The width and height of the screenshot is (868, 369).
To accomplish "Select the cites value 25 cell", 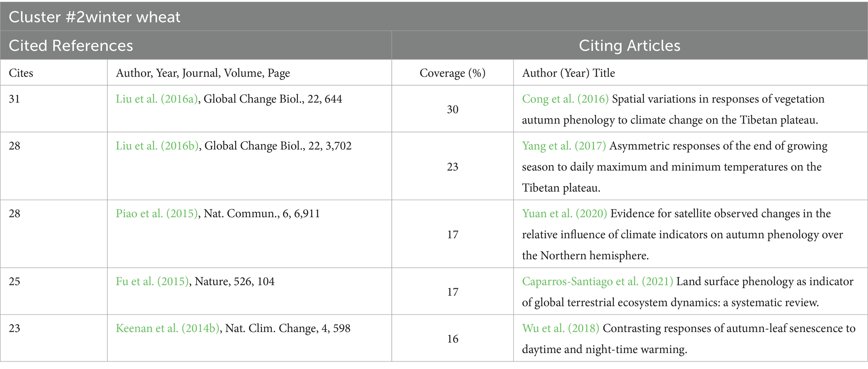I will tap(15, 281).
